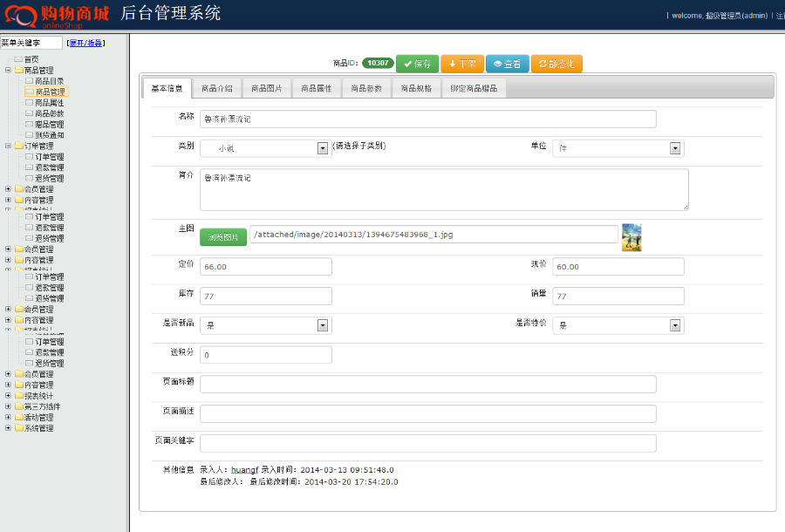This screenshot has height=532, width=785.
Task: Open the 类别 dropdown showing 小说
Action: [266, 148]
